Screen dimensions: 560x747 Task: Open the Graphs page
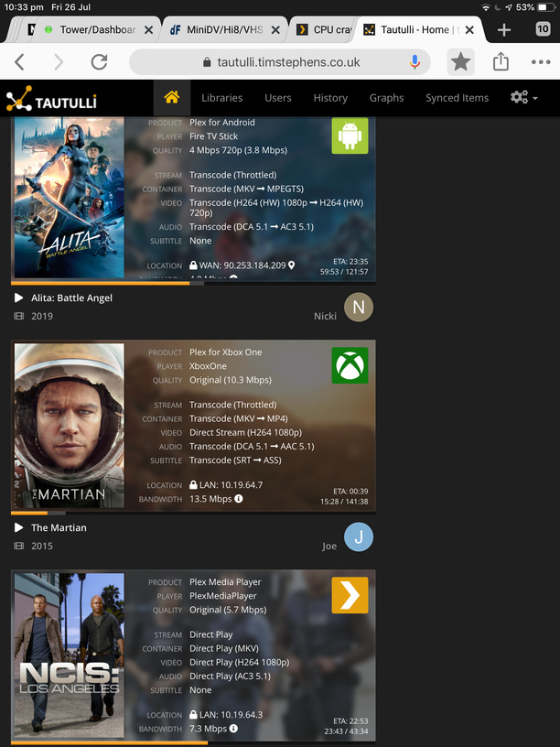click(387, 98)
